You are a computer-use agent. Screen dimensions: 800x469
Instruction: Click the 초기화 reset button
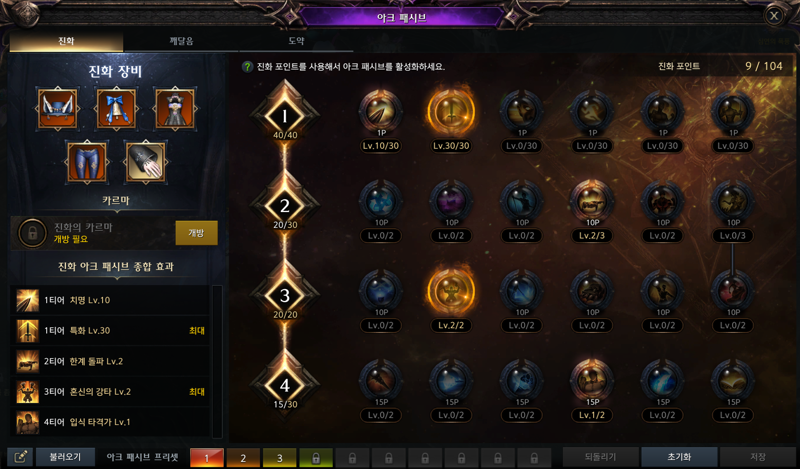pos(679,457)
